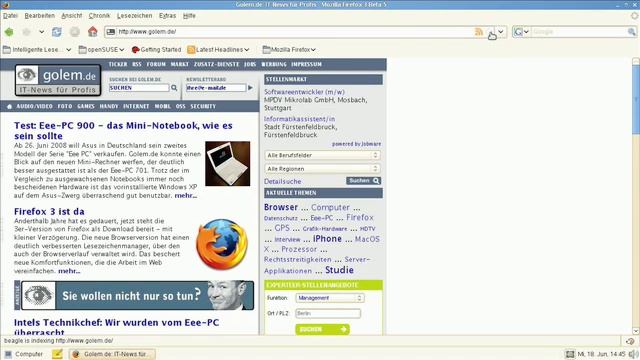
Task: Open the search engine selector dropdown
Action: [x=522, y=31]
